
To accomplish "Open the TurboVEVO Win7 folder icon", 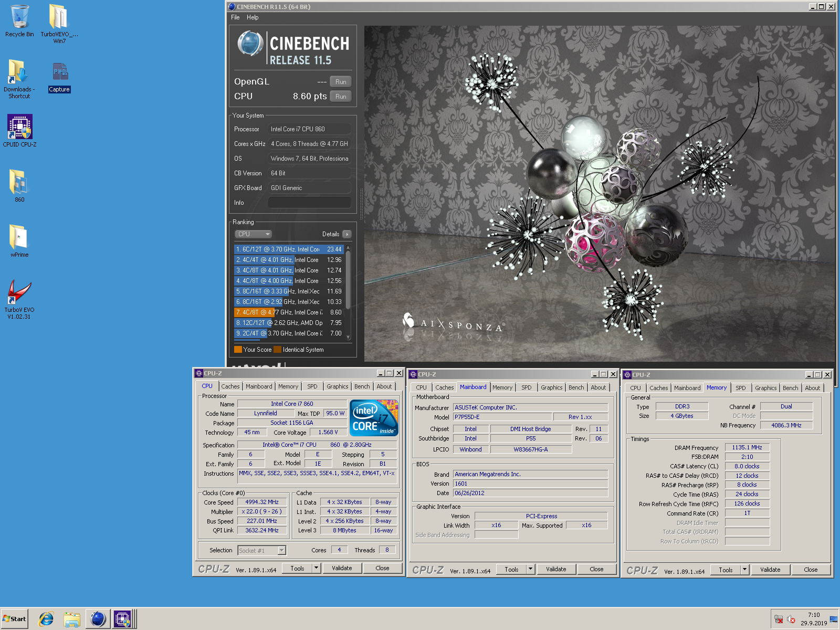I will click(59, 23).
